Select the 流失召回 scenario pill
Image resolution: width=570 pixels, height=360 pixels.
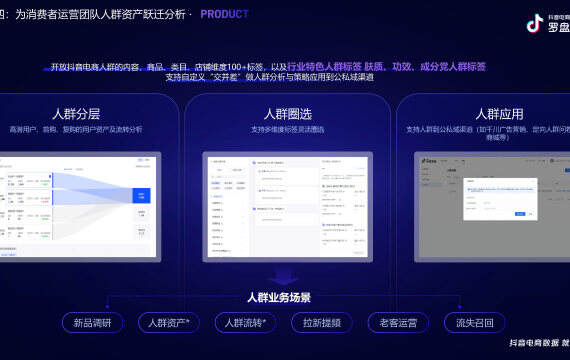pos(474,323)
